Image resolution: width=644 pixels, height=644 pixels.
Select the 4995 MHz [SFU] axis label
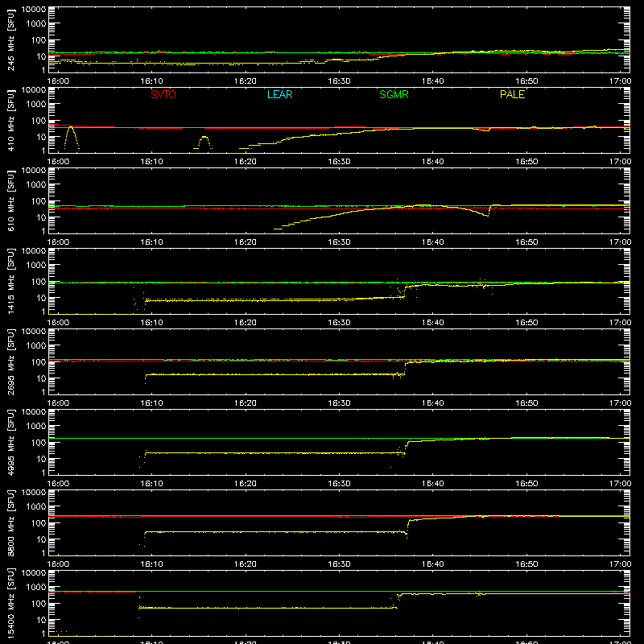[x=11, y=442]
